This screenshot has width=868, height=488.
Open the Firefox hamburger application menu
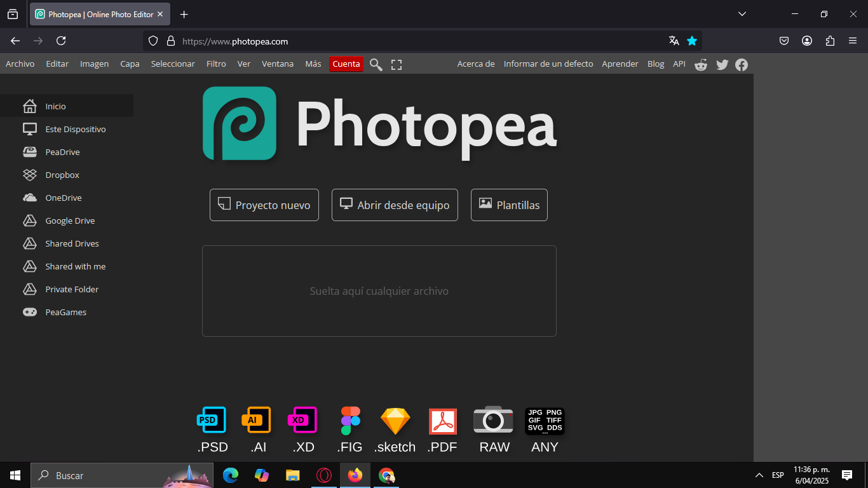pyautogui.click(x=853, y=41)
